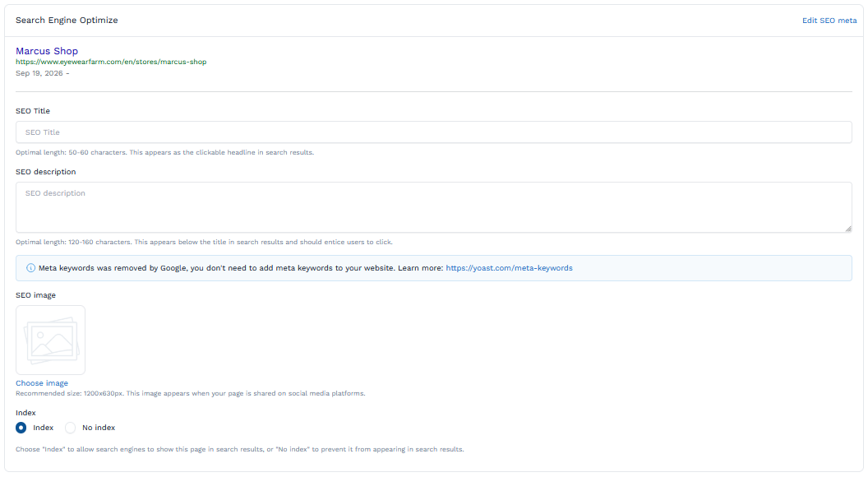
Task: Click the description textarea resize handle
Action: [848, 229]
